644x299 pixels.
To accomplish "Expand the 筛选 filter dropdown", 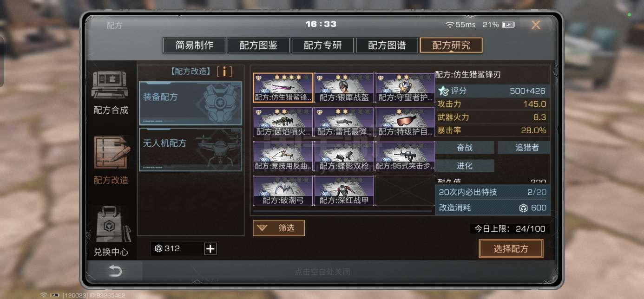I will click(x=279, y=228).
